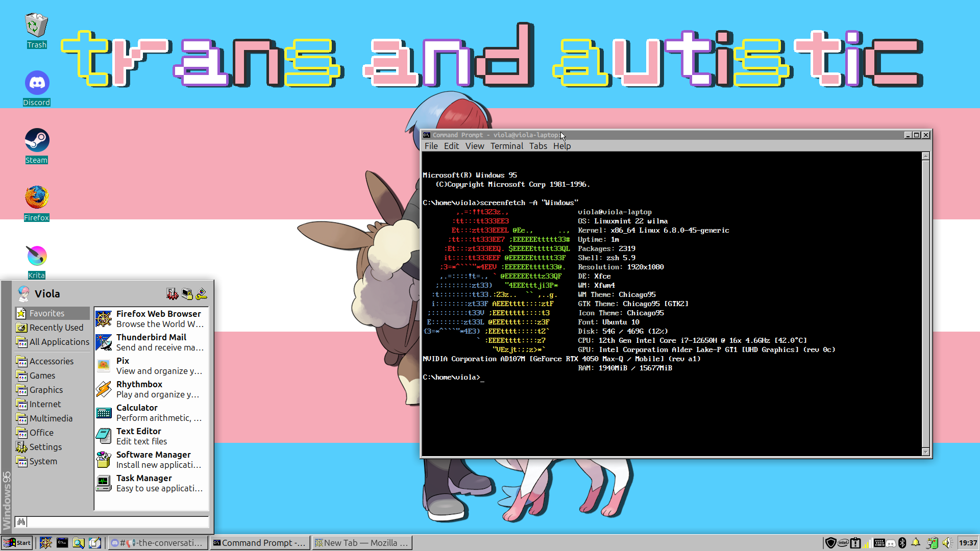Screen dimensions: 980x551
Task: Open the Firefox desktop shortcut
Action: [37, 204]
